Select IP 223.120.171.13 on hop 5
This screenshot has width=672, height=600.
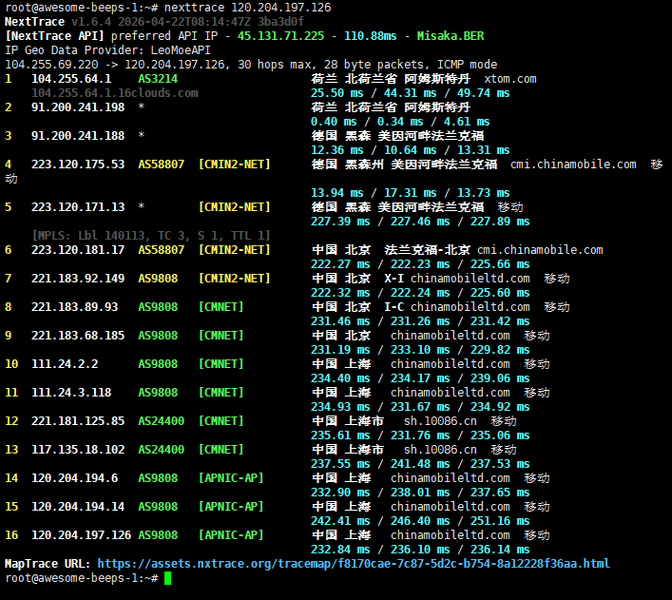tap(78, 207)
